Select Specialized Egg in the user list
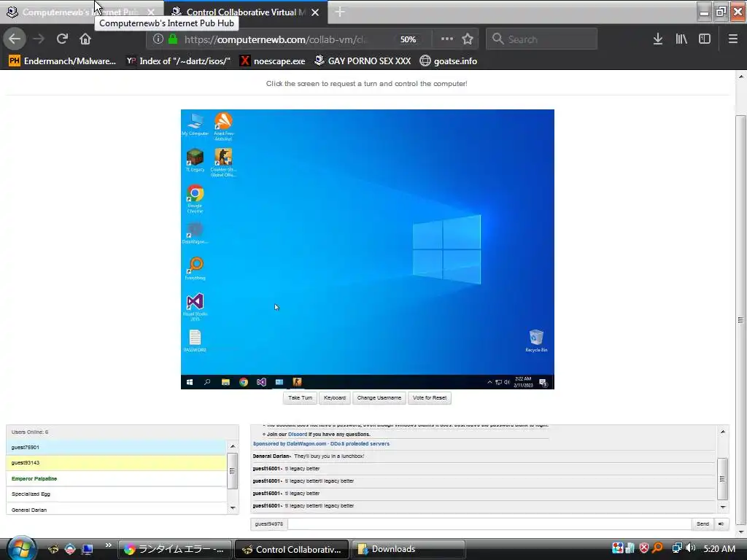 click(x=116, y=494)
